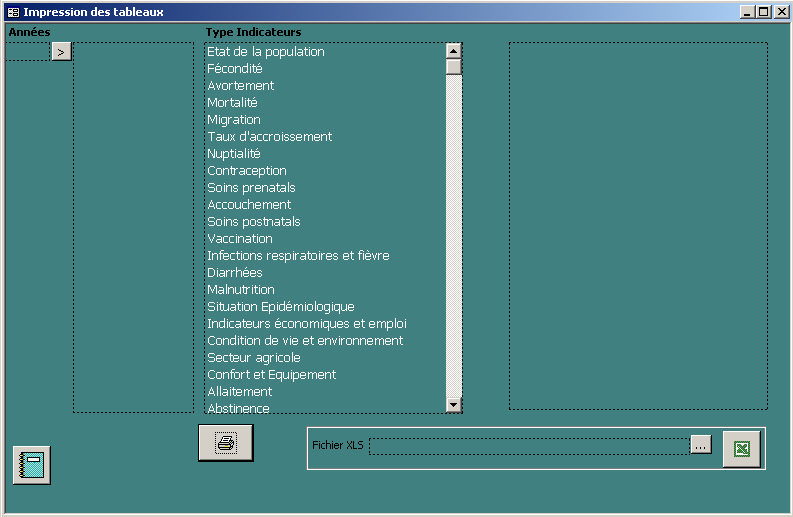Select 'Fécondité' in the list

(x=235, y=69)
